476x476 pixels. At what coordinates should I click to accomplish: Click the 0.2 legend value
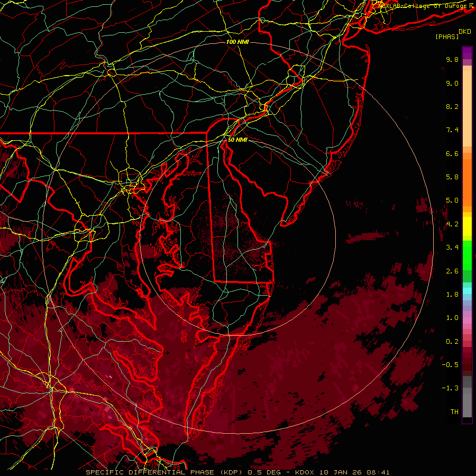point(452,342)
